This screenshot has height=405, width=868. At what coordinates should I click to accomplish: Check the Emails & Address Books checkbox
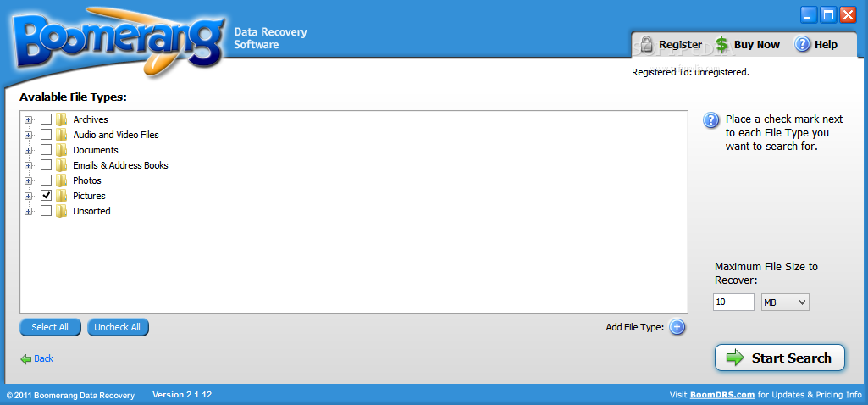(47, 165)
